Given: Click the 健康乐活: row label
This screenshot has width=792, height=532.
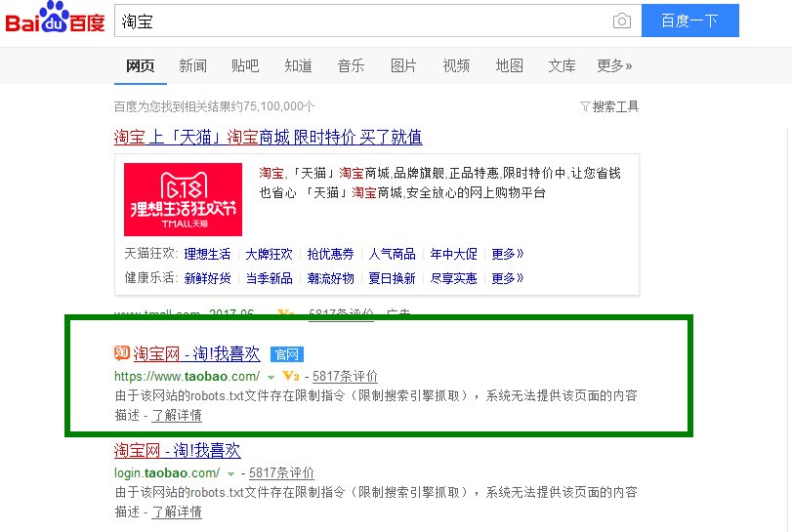Looking at the screenshot, I should pyautogui.click(x=151, y=277).
